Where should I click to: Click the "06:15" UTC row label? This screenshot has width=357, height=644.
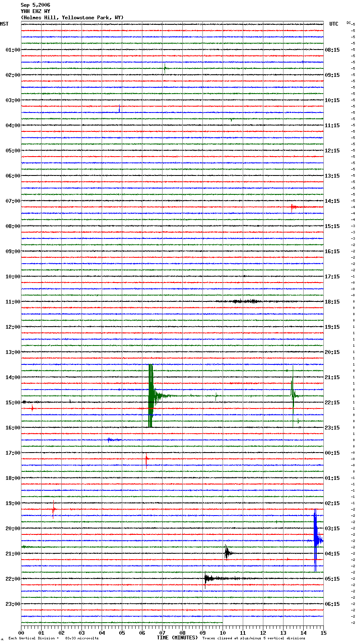(332, 604)
